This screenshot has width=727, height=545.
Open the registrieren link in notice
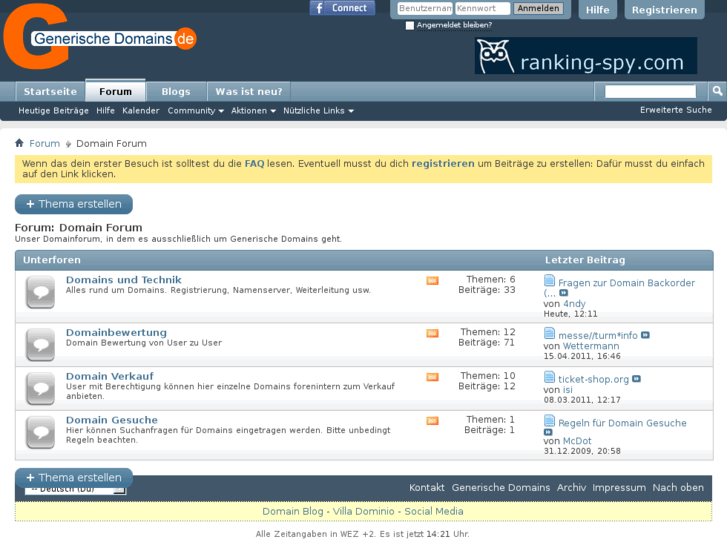443,163
